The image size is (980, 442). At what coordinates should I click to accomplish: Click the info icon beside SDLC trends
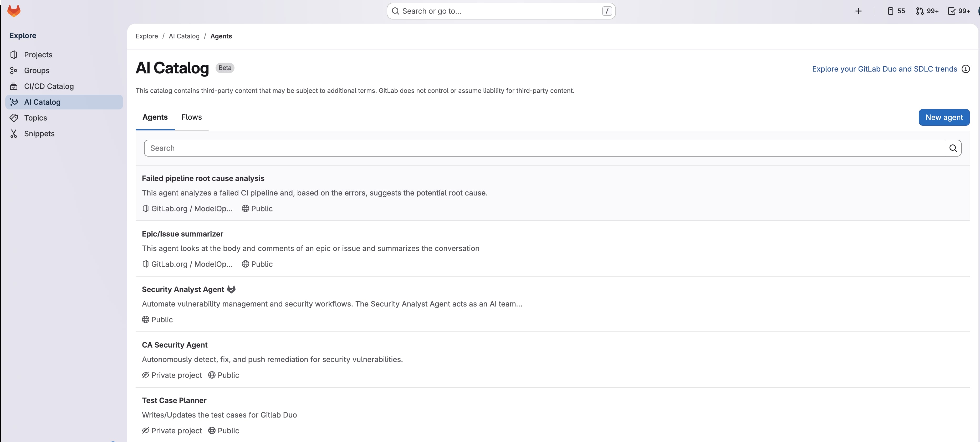coord(966,69)
